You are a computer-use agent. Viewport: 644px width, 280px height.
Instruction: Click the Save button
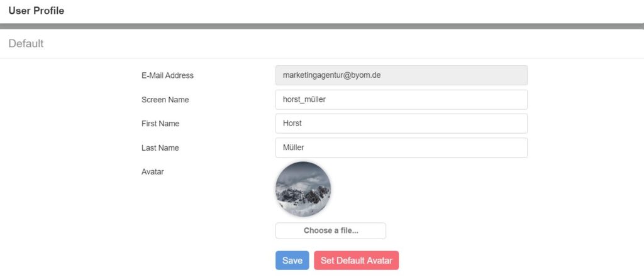tap(292, 261)
